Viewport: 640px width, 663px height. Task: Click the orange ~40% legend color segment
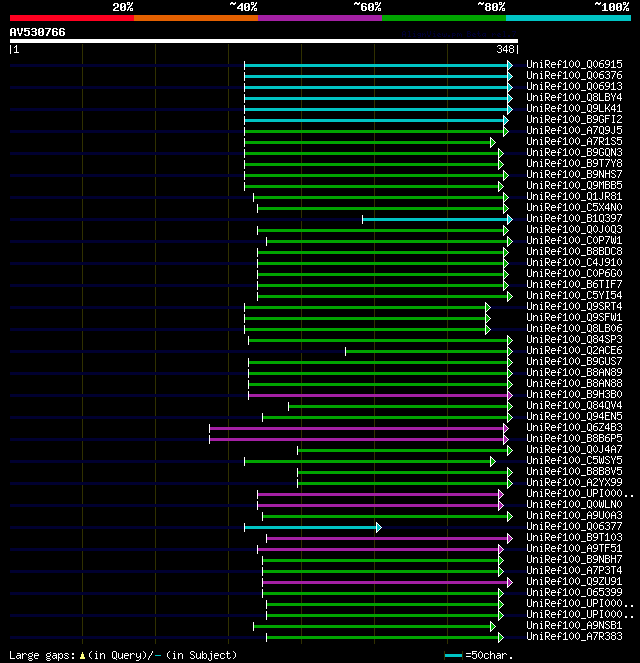coord(196,18)
